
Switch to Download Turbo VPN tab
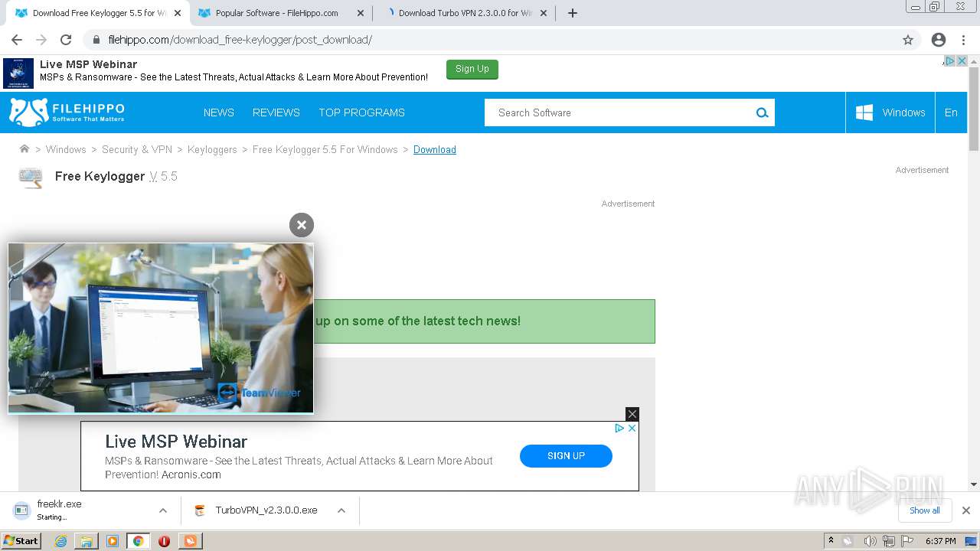coord(464,13)
